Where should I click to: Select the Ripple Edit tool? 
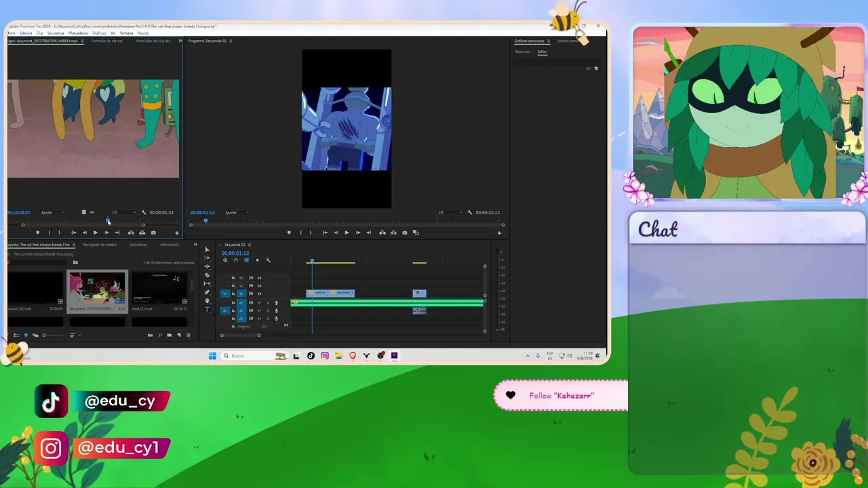(x=208, y=266)
